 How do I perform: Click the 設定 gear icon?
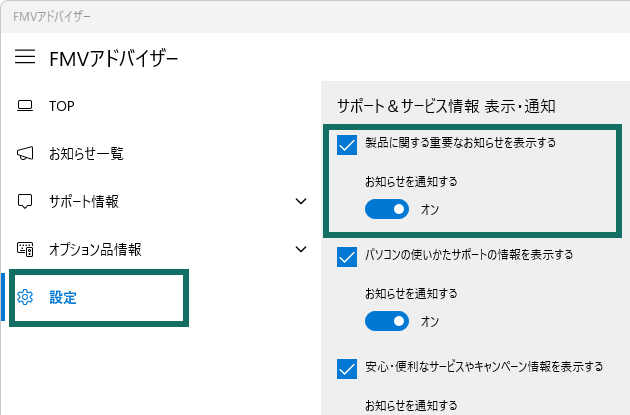pyautogui.click(x=26, y=297)
